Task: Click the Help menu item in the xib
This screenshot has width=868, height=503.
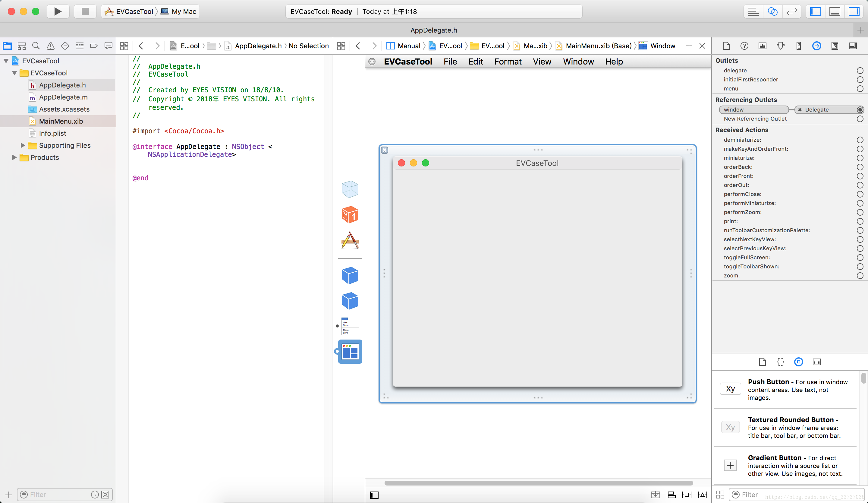Action: [614, 62]
